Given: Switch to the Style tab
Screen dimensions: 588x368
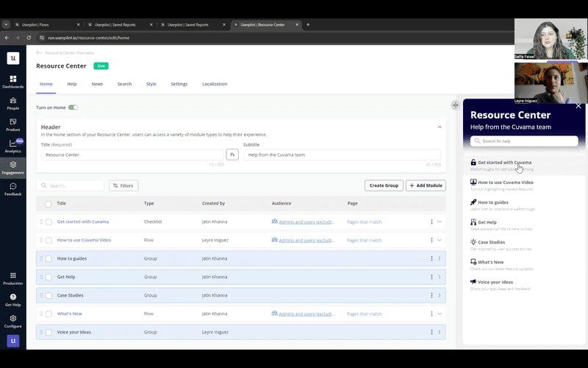Looking at the screenshot, I should pos(151,84).
